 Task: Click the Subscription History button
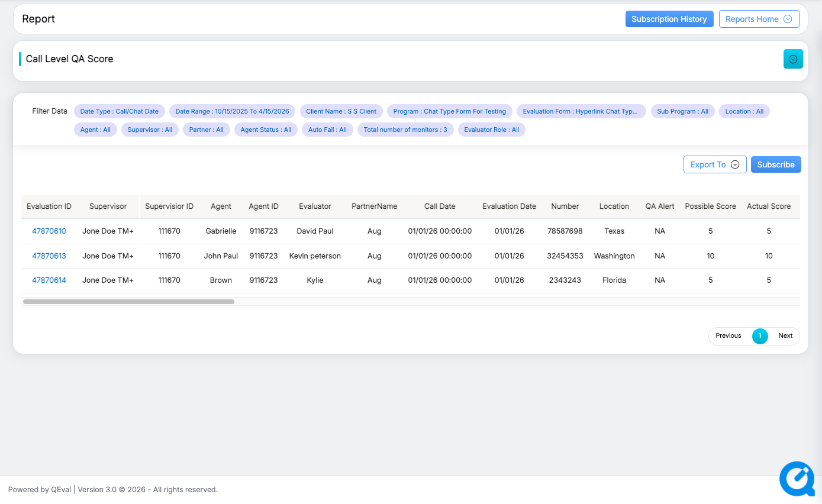(669, 19)
